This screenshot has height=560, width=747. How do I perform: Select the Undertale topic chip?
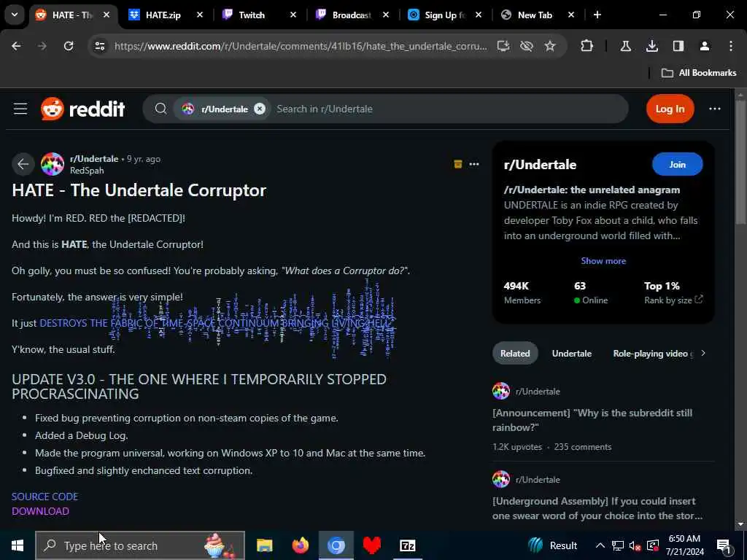(x=572, y=354)
